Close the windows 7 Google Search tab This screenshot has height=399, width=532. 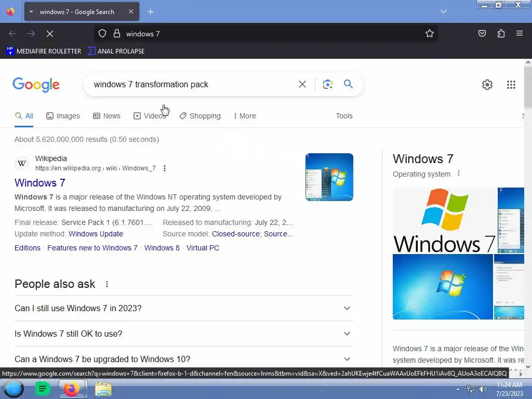tap(130, 11)
